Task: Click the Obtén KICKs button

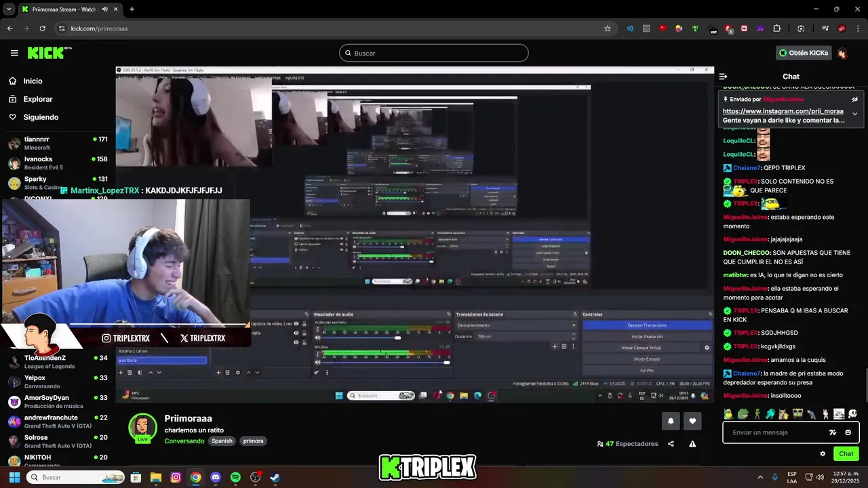Action: [x=804, y=53]
